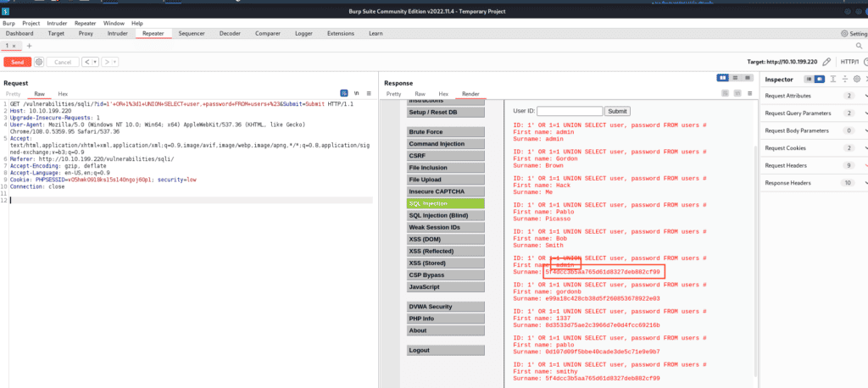
Task: Expand Request Cookies section
Action: [814, 147]
